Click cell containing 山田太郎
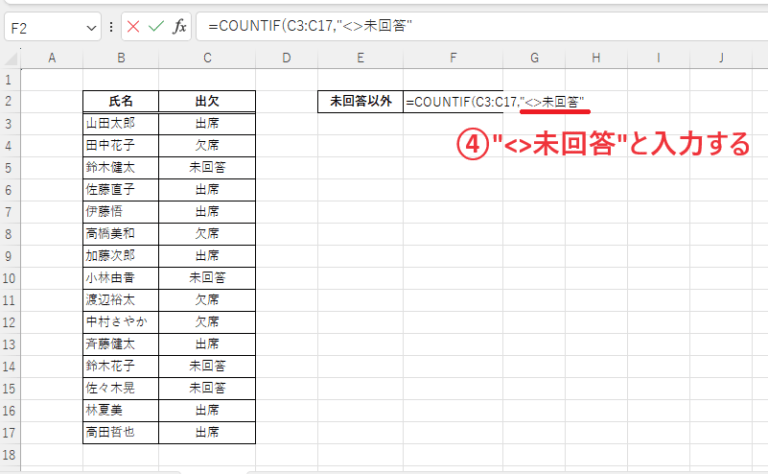 (x=120, y=123)
